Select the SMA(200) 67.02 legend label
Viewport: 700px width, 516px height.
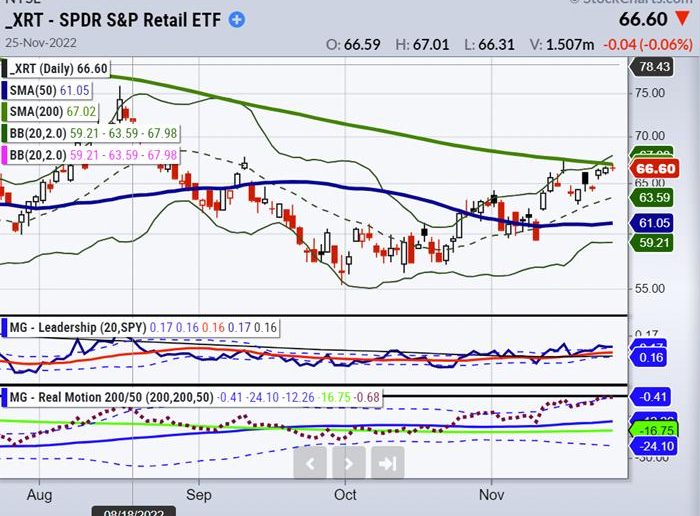(50, 112)
